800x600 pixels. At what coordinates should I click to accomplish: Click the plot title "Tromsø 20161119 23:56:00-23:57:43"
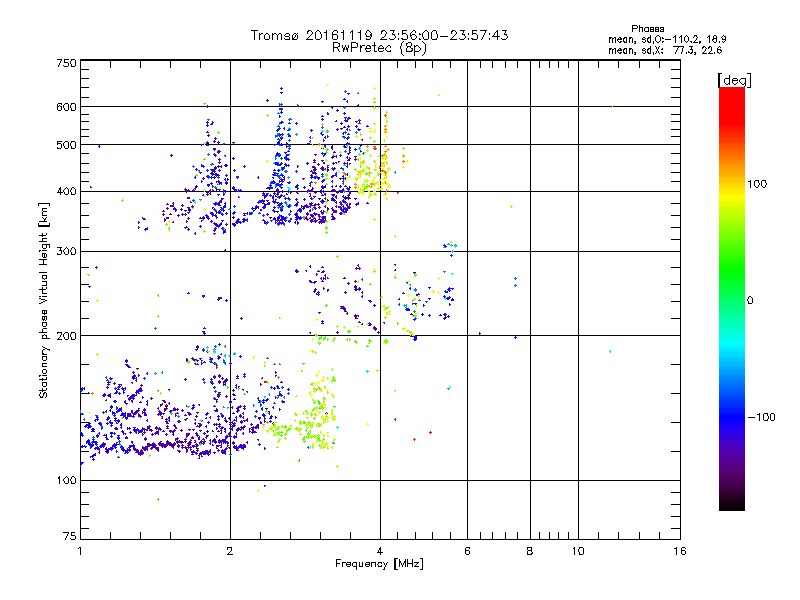coord(379,35)
